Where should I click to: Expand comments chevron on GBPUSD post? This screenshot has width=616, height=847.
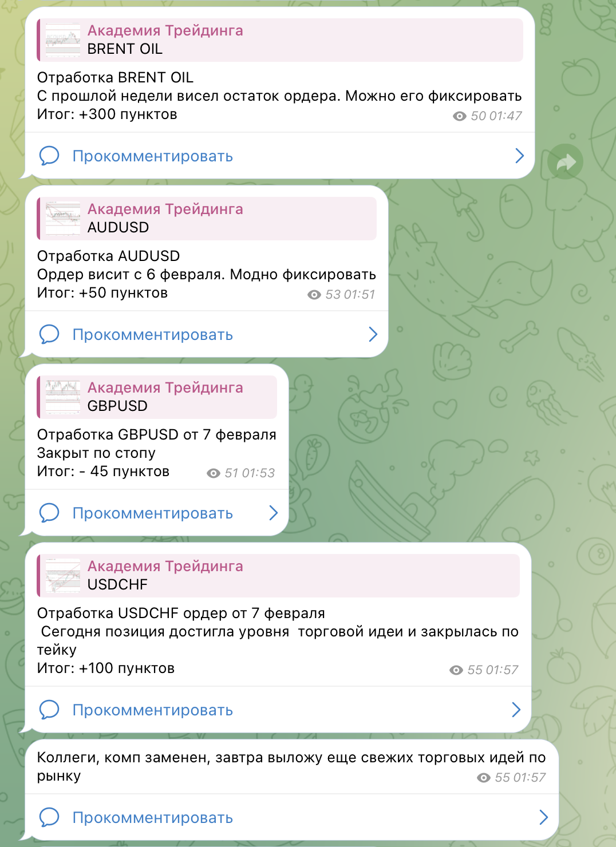pyautogui.click(x=273, y=513)
